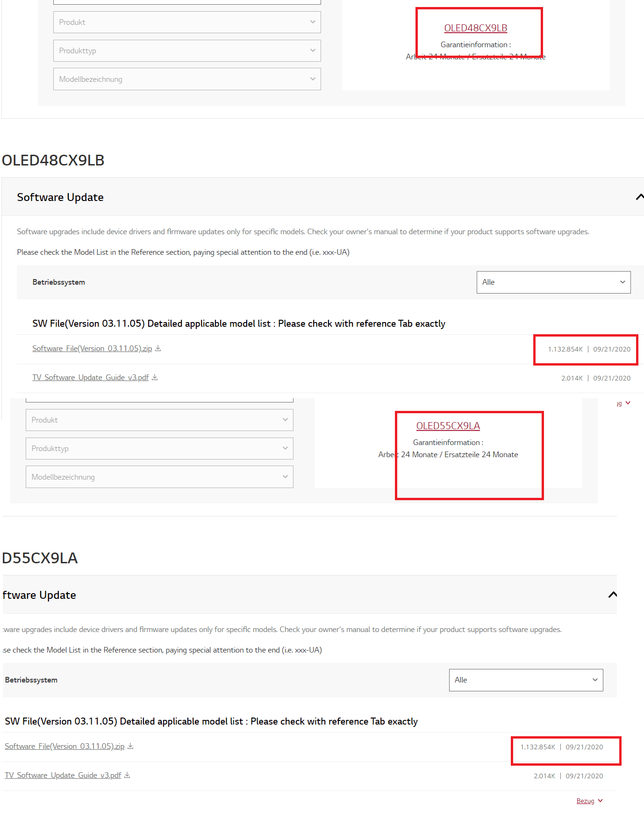Open the Produkt dropdown beside the OLED55CX9LA card
Screen dimensions: 644x833
[x=159, y=420]
